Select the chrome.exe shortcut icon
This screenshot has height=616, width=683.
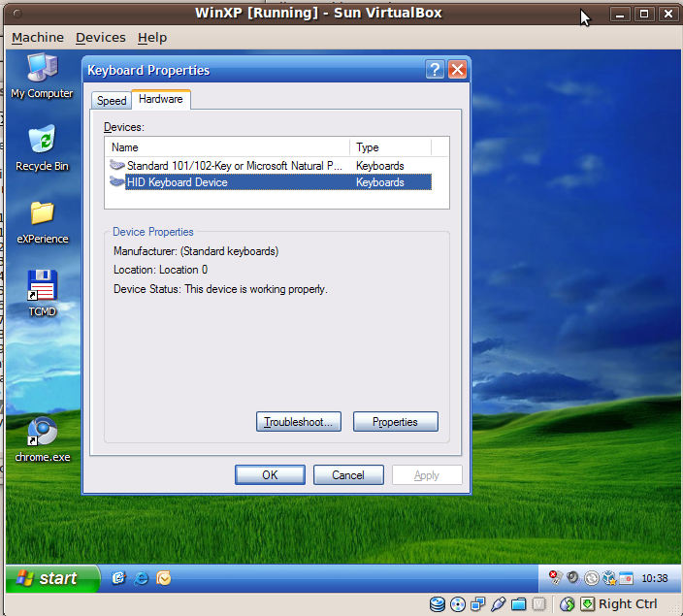[x=43, y=439]
